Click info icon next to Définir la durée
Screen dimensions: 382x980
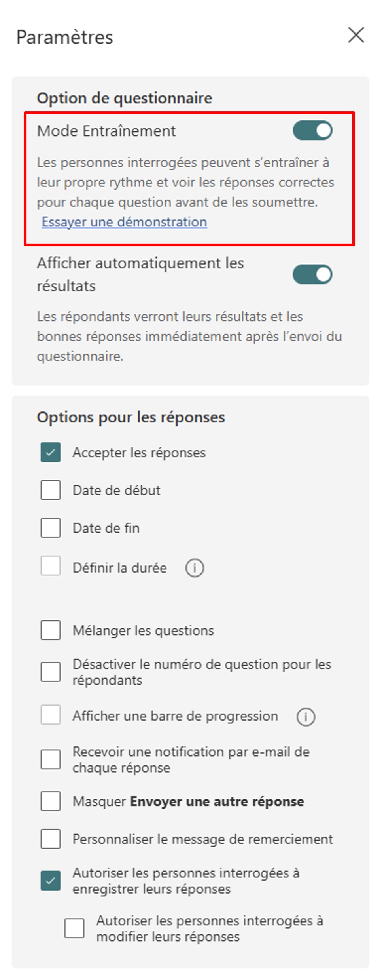pos(195,568)
